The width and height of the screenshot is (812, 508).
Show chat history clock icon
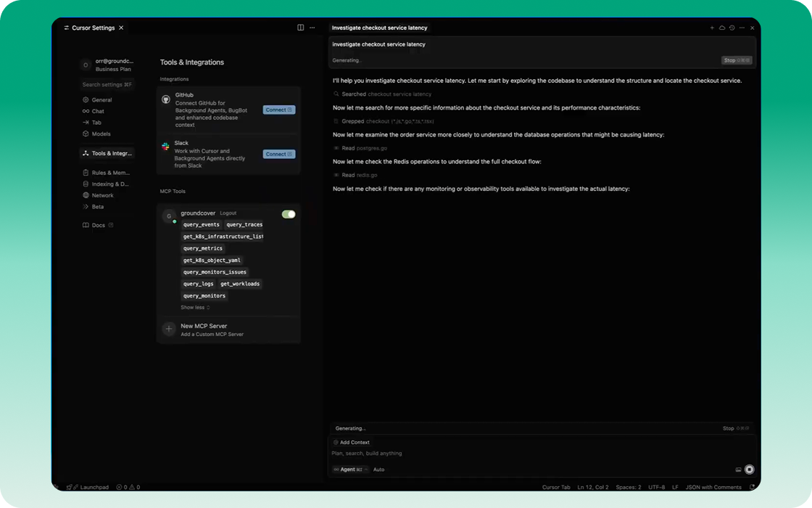tap(732, 28)
